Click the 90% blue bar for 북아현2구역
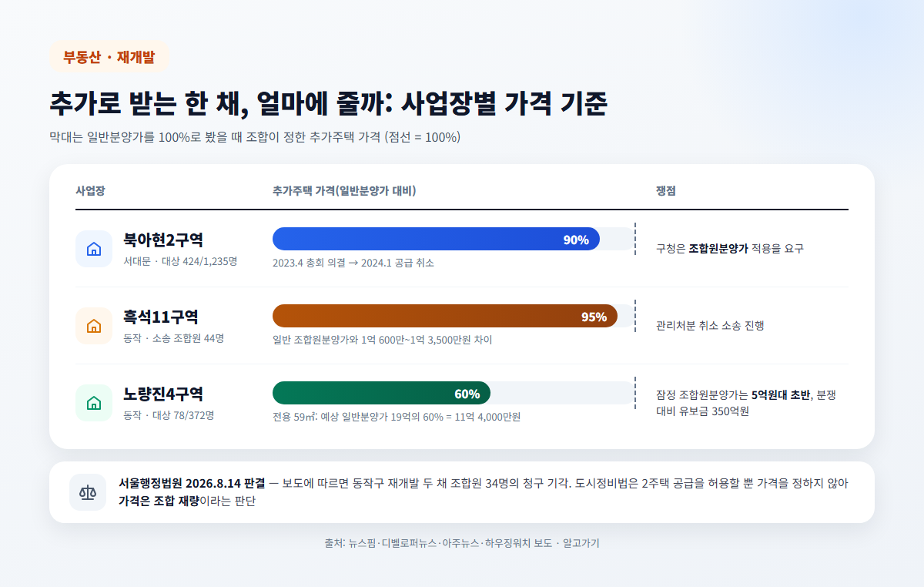924x587 pixels. [436, 239]
